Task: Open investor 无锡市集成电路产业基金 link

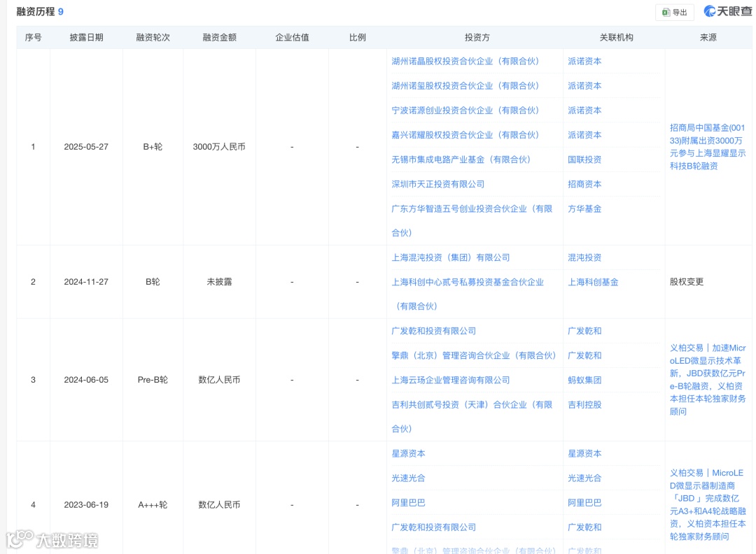Action: pyautogui.click(x=461, y=159)
